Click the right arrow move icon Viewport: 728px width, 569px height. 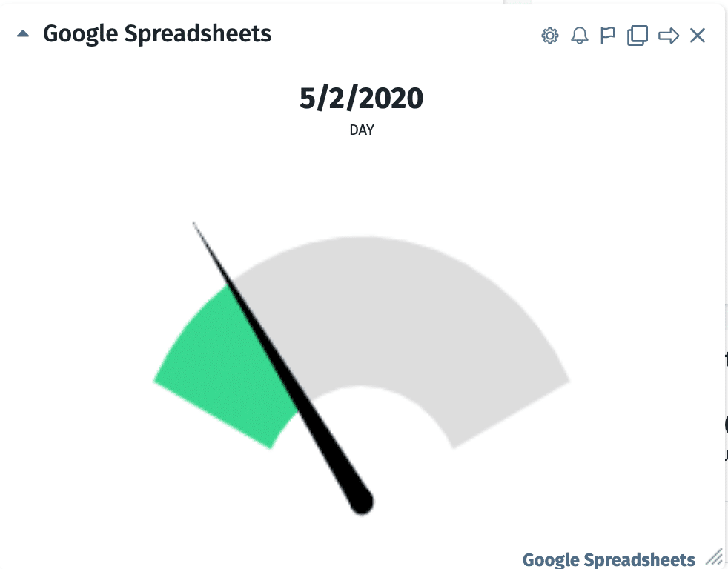pyautogui.click(x=669, y=36)
